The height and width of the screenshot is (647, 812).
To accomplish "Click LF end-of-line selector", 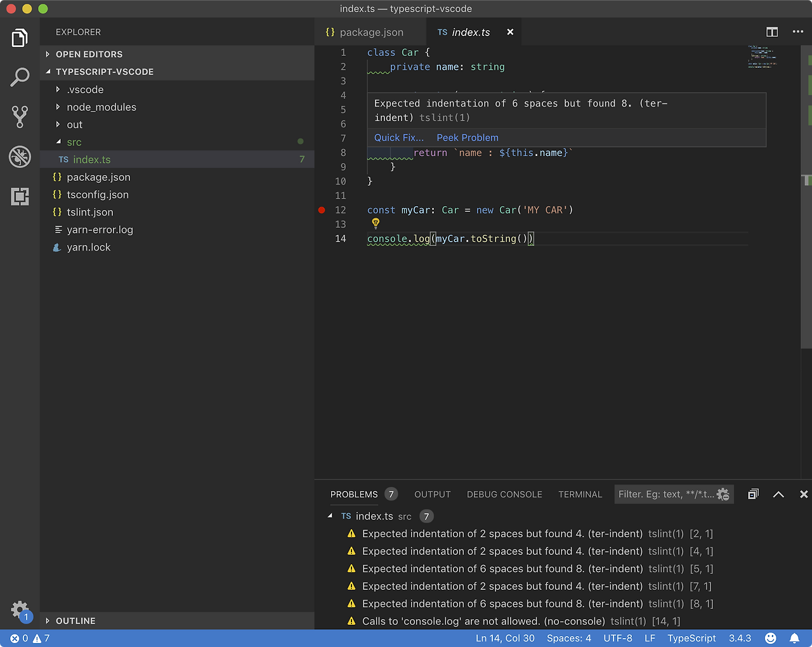I will pos(650,638).
